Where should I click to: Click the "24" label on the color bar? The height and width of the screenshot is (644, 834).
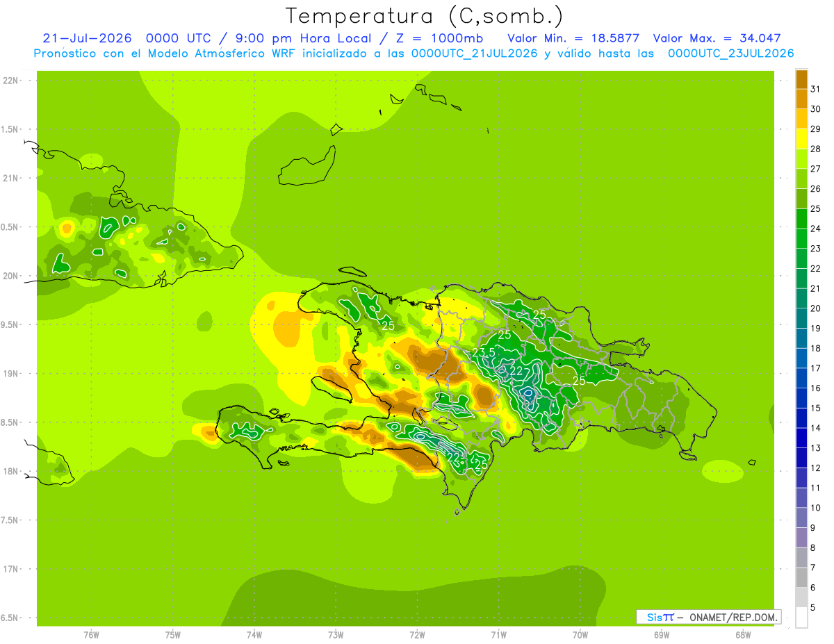pyautogui.click(x=816, y=229)
